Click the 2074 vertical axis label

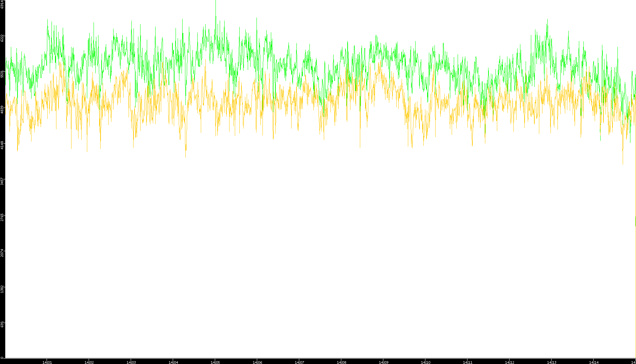(x=2, y=253)
